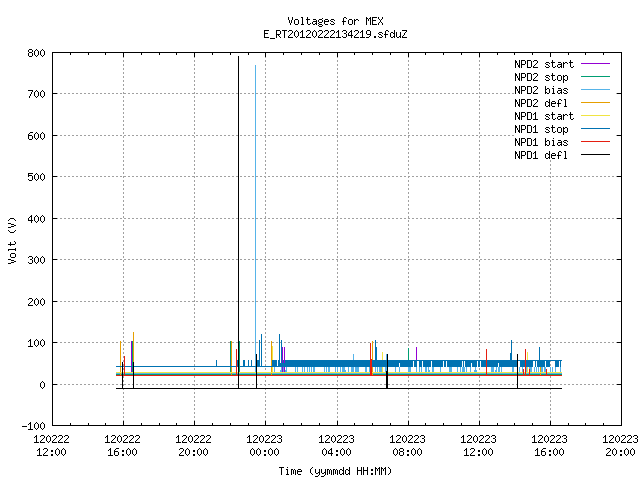Click the 800 y-axis tick label
Viewport: 640px width, 480px height.
point(36,53)
